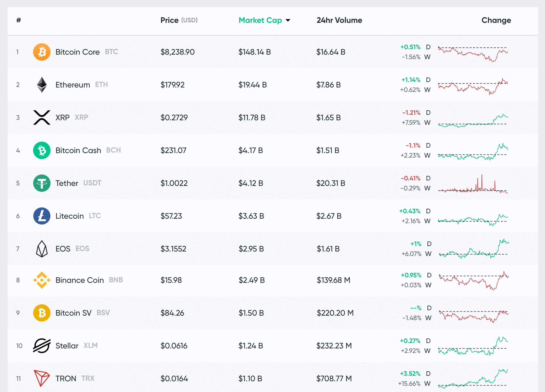Click the Stellar logo icon
The image size is (545, 392).
tap(42, 346)
